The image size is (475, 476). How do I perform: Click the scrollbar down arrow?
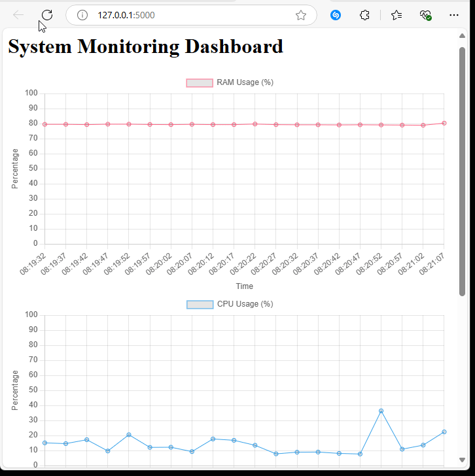click(463, 459)
